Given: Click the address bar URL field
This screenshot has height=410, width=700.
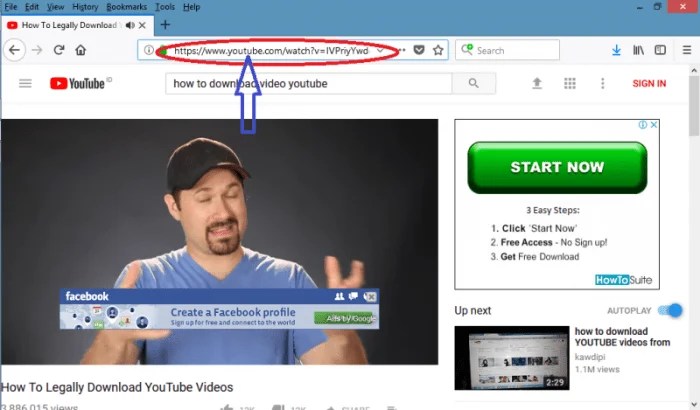Looking at the screenshot, I should [x=271, y=50].
